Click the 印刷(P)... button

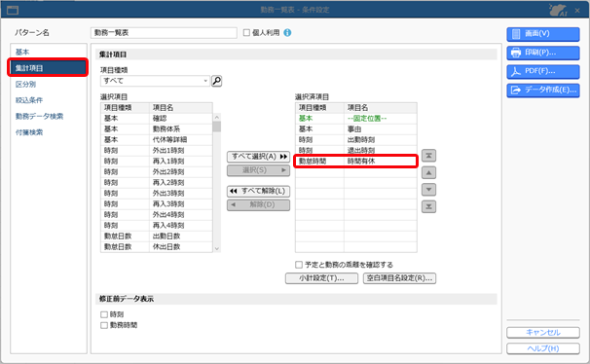(543, 53)
